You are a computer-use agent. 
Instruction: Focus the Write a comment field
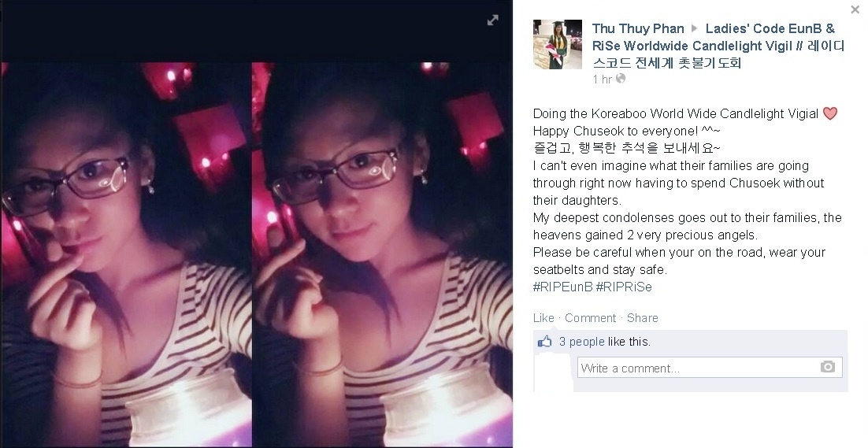tap(710, 368)
